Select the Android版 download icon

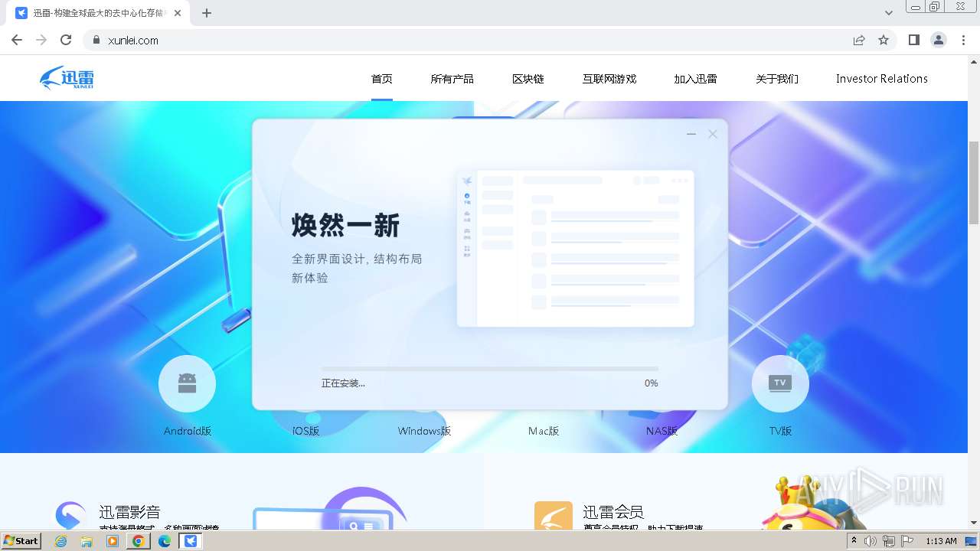(187, 383)
